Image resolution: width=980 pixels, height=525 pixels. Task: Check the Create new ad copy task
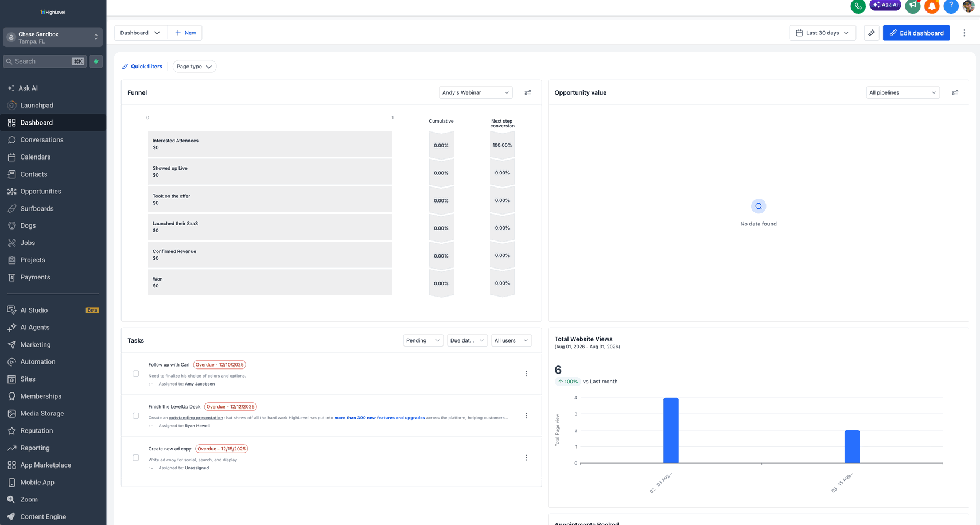136,458
